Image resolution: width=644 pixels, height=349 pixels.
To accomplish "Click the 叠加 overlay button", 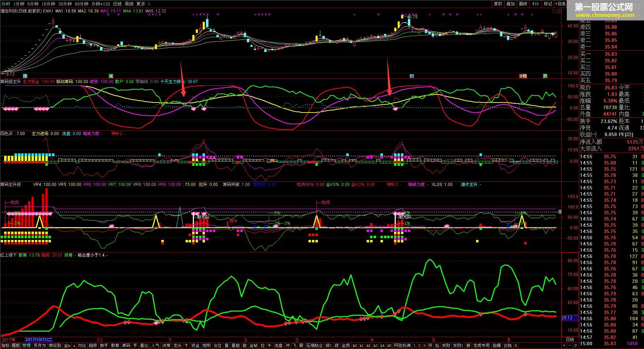I will [510, 4].
